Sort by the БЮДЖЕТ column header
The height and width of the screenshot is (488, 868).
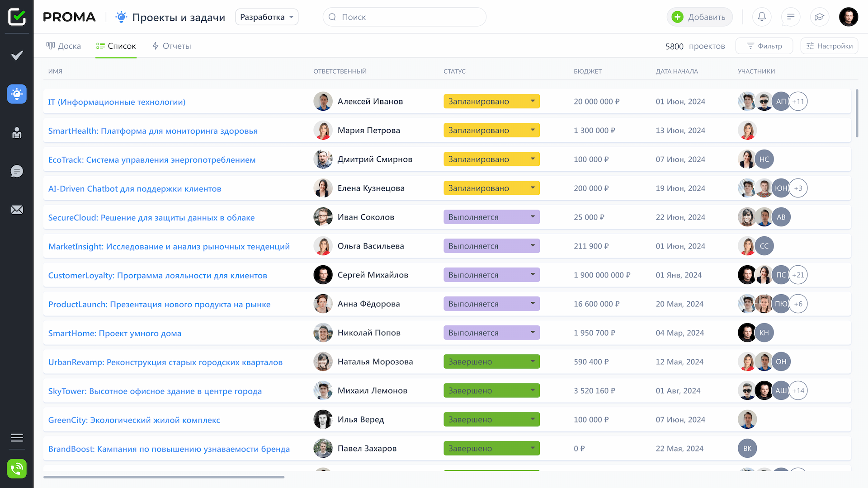pyautogui.click(x=588, y=71)
